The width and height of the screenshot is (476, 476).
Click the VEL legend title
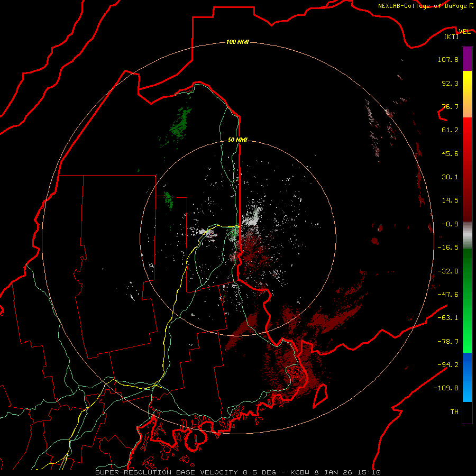464,31
